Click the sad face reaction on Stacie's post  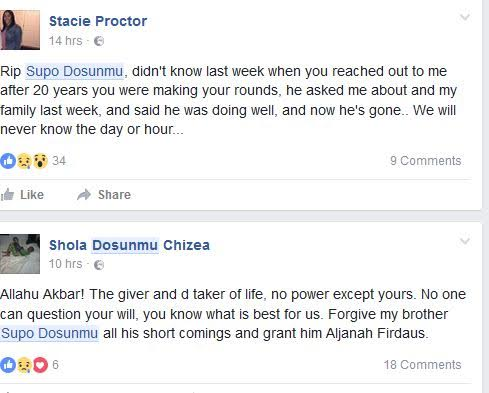24,161
